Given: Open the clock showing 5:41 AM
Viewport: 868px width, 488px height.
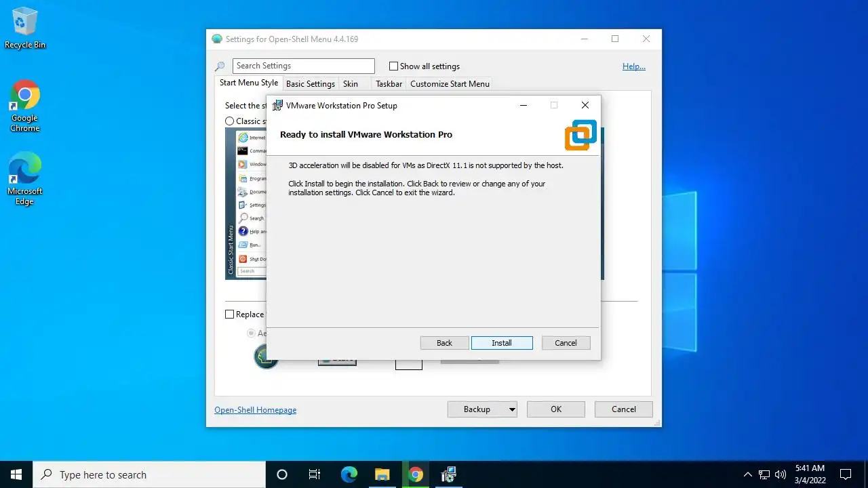Looking at the screenshot, I should coord(810,474).
